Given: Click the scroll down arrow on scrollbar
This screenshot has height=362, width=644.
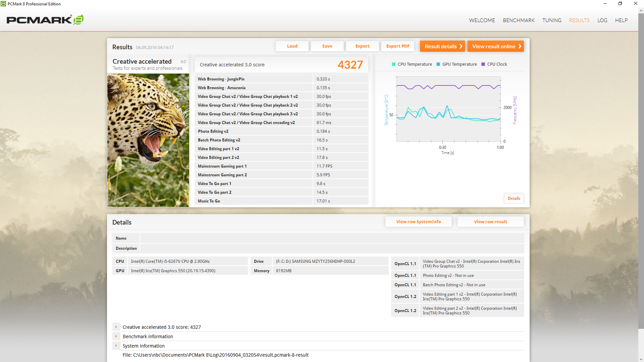Looking at the screenshot, I should click(x=641, y=359).
